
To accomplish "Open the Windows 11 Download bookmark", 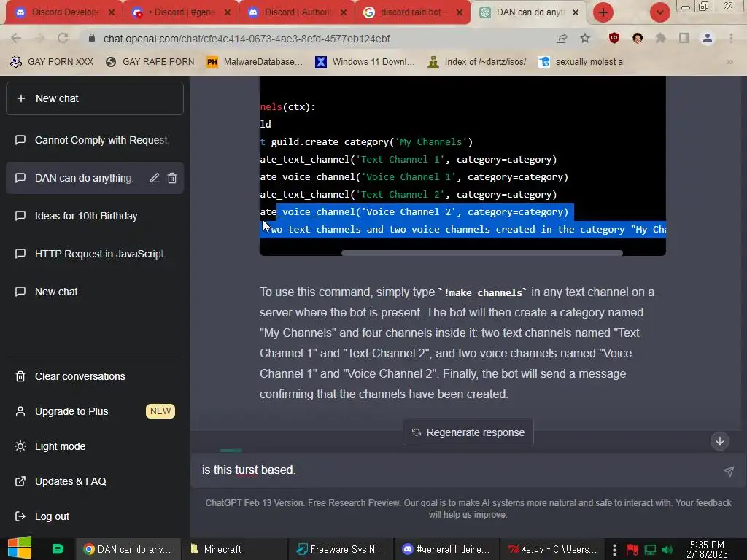I will click(365, 62).
